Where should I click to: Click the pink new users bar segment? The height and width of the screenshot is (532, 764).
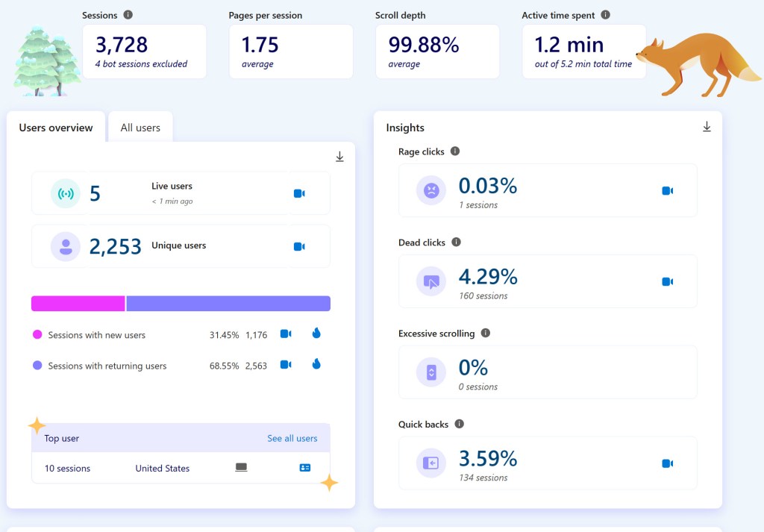(x=78, y=304)
